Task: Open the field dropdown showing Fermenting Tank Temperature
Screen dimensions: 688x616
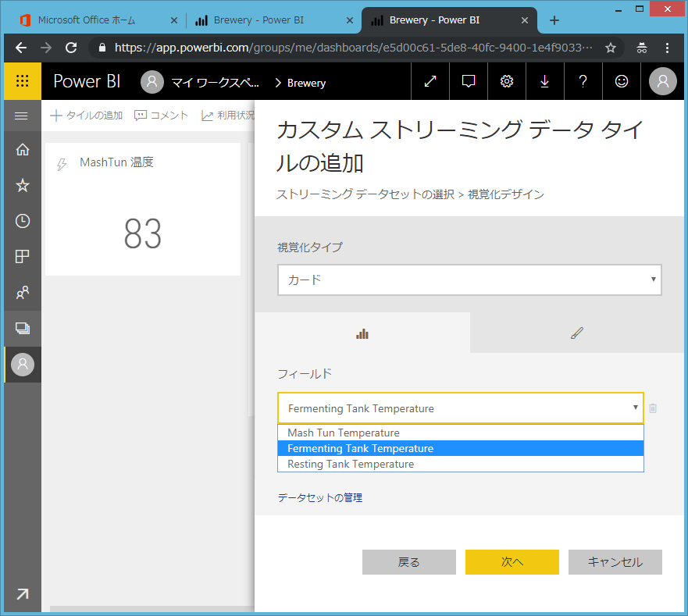Action: point(461,408)
